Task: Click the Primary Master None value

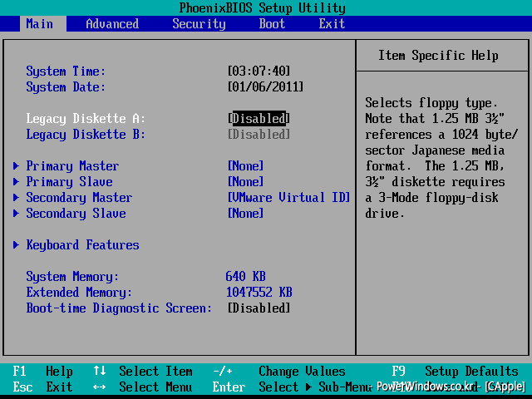Action: [x=246, y=166]
